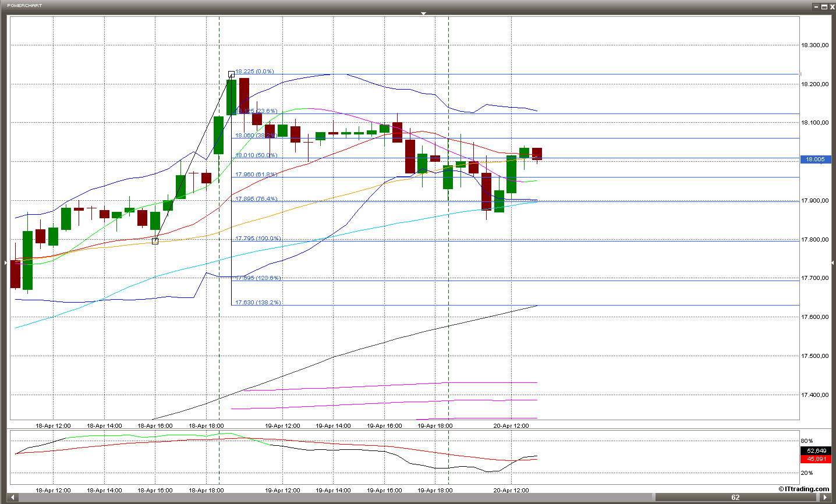Click the Fibonacci label 17.960 (61.8%)

coord(256,175)
